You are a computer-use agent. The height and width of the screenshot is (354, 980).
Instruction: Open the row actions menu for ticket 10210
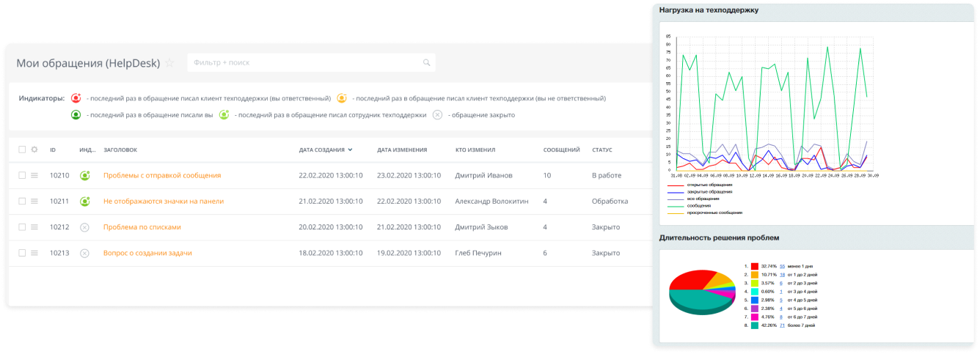[x=34, y=175]
